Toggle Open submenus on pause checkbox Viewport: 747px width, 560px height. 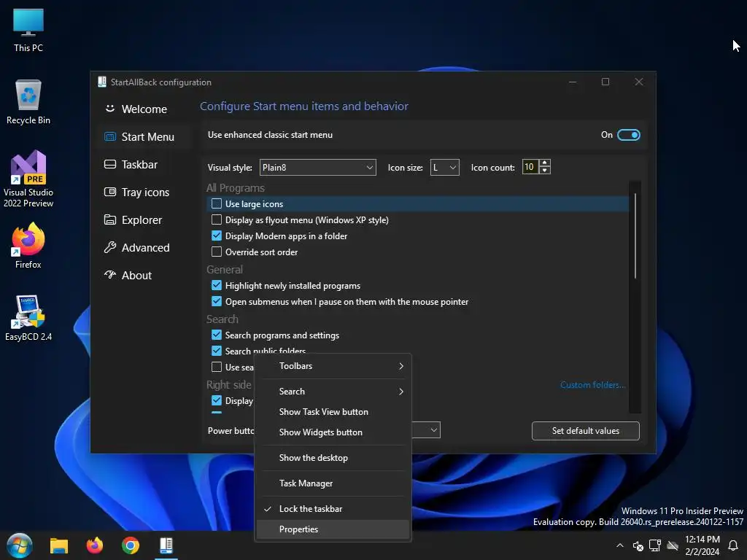click(x=216, y=301)
